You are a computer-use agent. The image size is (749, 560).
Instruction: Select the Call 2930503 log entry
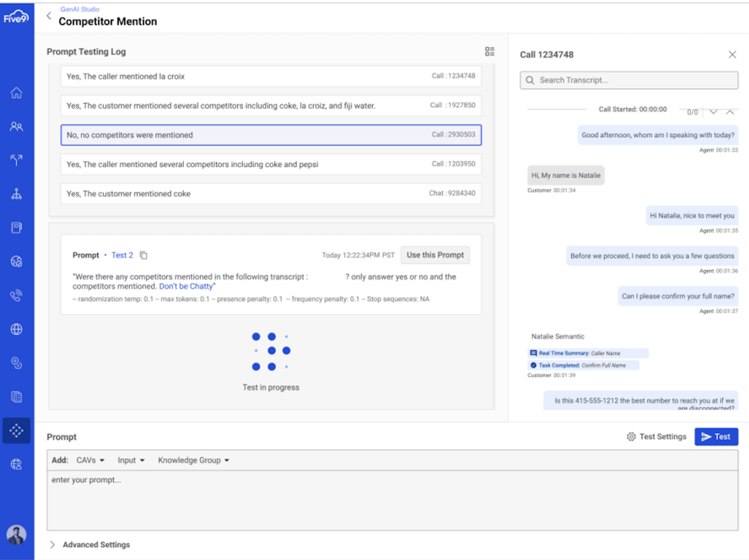tap(271, 135)
